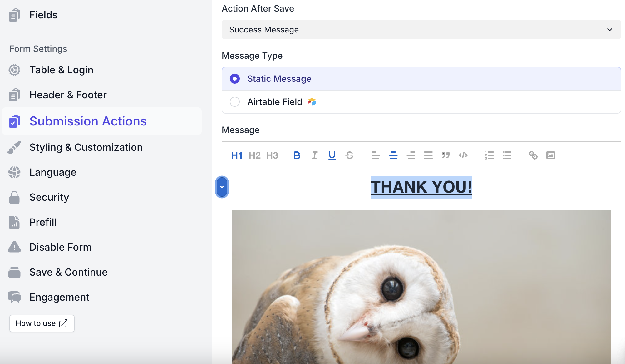Apply H2 heading style
Image resolution: width=625 pixels, height=364 pixels.
254,155
